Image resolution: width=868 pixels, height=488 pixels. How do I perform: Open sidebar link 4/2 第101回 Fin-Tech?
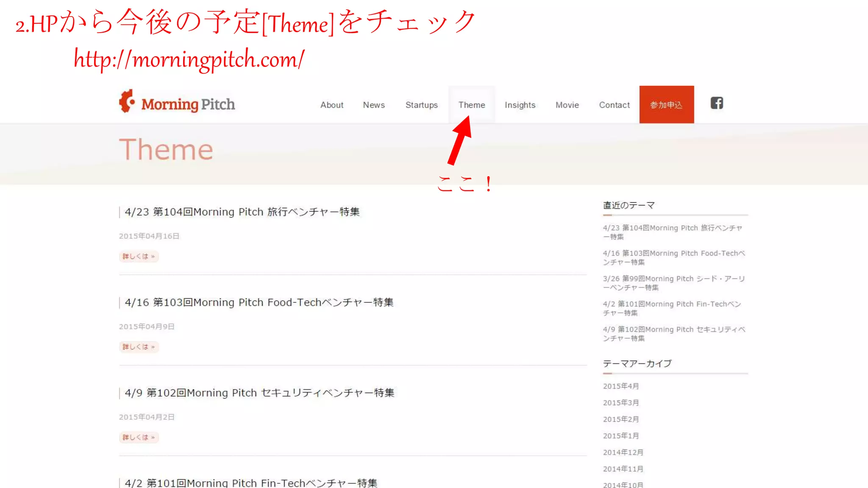(x=672, y=308)
